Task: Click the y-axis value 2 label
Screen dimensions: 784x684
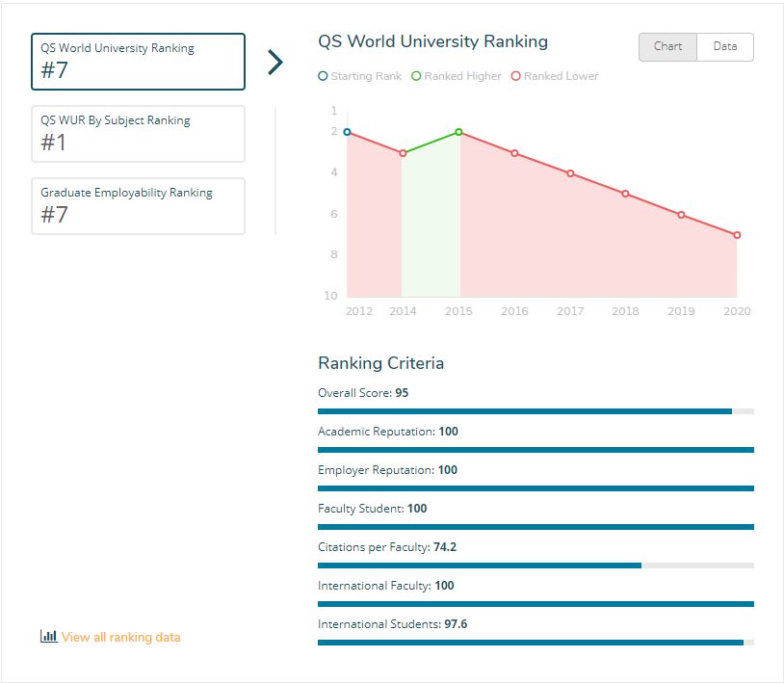Action: coord(334,131)
